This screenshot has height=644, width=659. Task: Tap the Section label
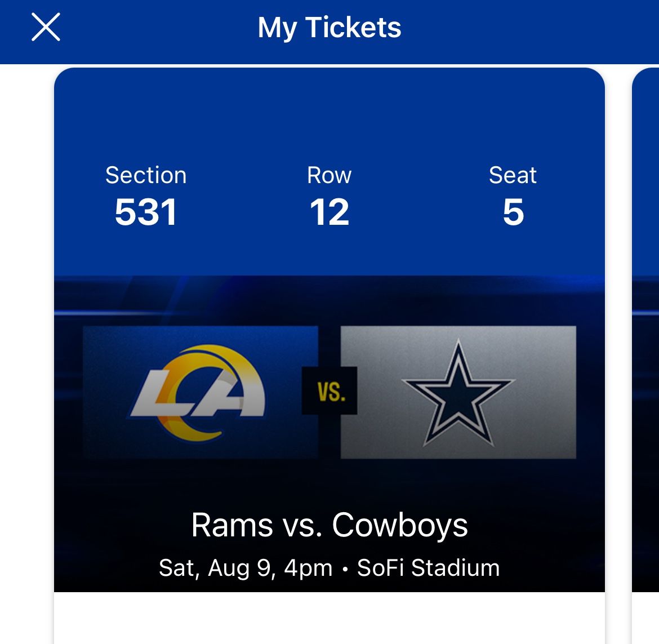146,175
